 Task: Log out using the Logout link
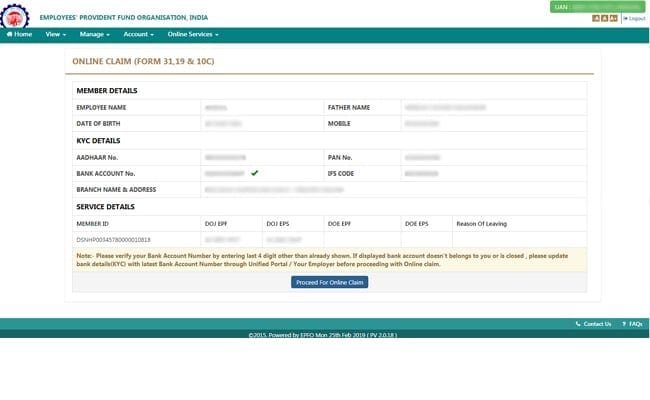click(635, 18)
